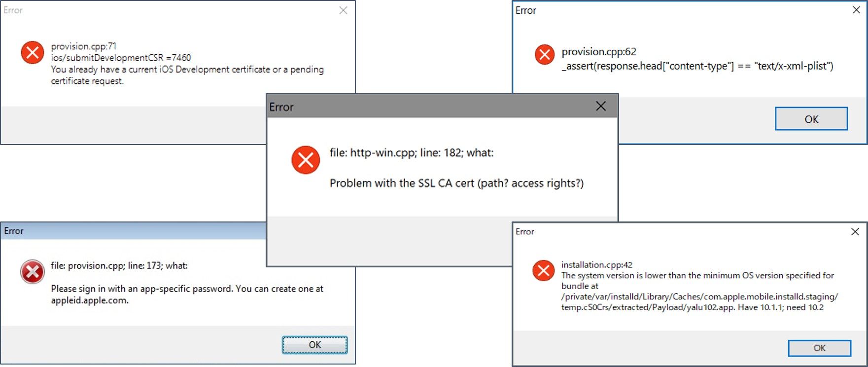The height and width of the screenshot is (367, 868).
Task: Click the blue title bar of provision.cpp line 173 dialog
Action: (133, 231)
